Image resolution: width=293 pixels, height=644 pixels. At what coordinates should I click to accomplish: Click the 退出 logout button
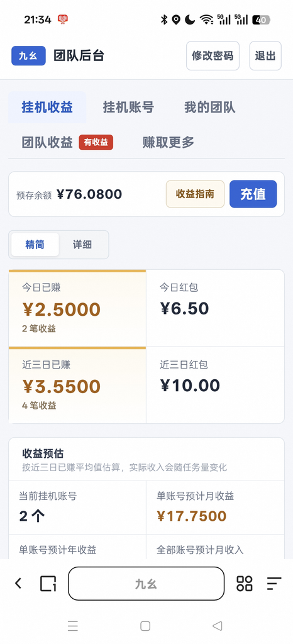click(x=265, y=56)
